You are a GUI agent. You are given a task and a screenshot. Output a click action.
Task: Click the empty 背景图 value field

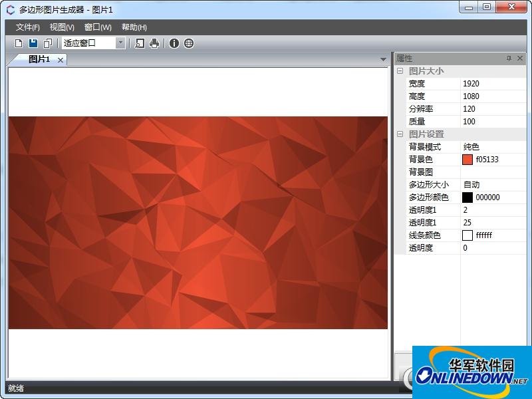coord(493,172)
